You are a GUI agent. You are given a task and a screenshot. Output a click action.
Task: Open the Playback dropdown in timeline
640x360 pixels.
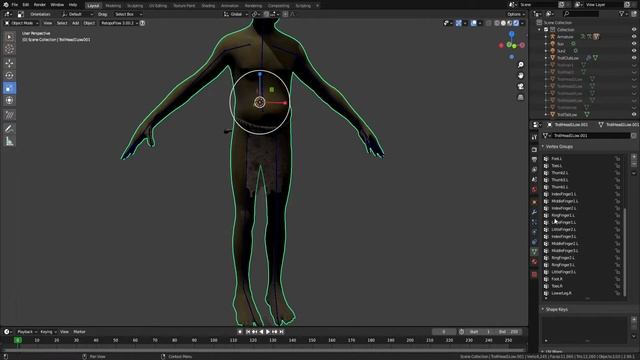[27, 332]
